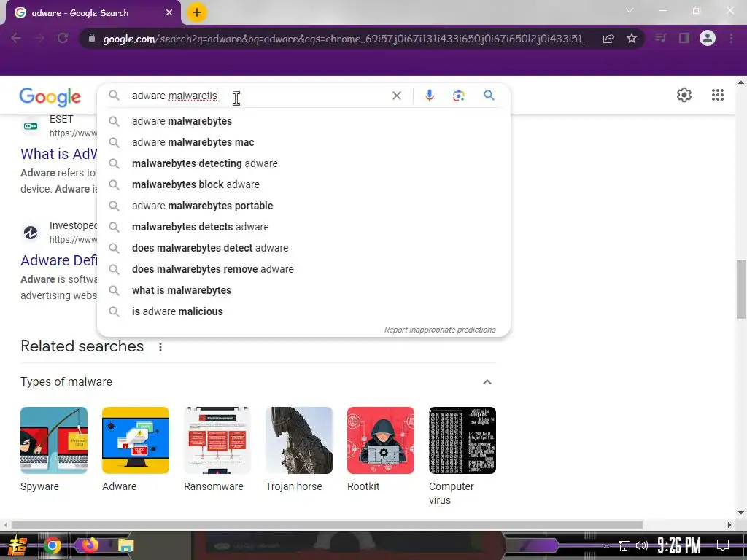Open Firefox from the taskbar
This screenshot has height=560, width=747.
point(90,545)
